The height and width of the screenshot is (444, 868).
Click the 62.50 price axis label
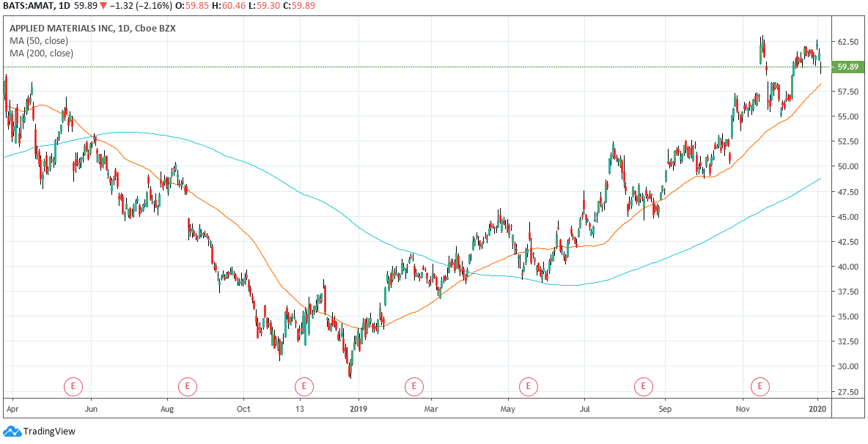(x=849, y=42)
